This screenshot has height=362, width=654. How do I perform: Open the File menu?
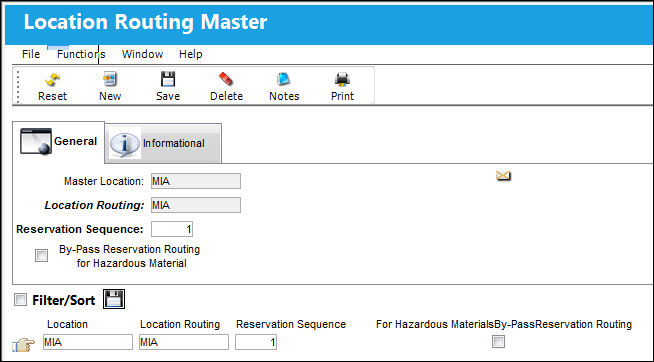[x=31, y=54]
